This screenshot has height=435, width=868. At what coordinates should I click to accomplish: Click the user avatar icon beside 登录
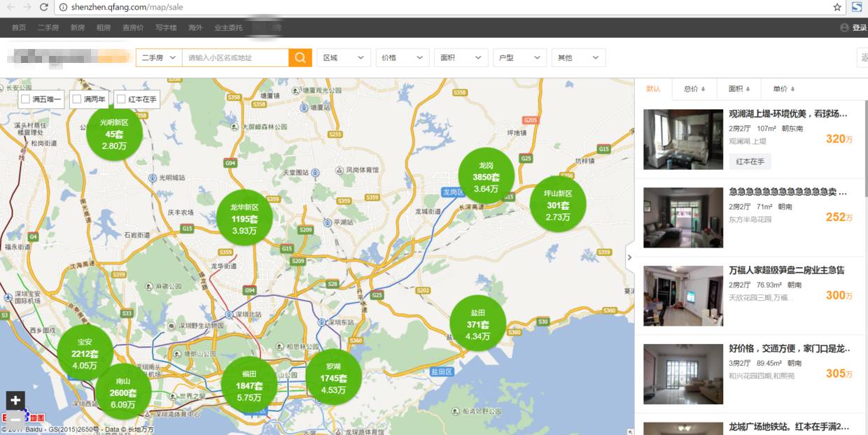point(844,27)
